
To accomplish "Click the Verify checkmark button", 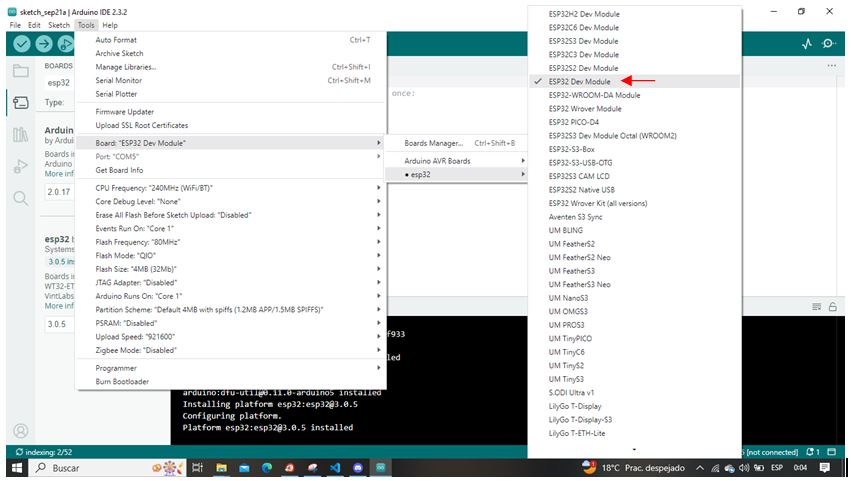I will coord(22,44).
